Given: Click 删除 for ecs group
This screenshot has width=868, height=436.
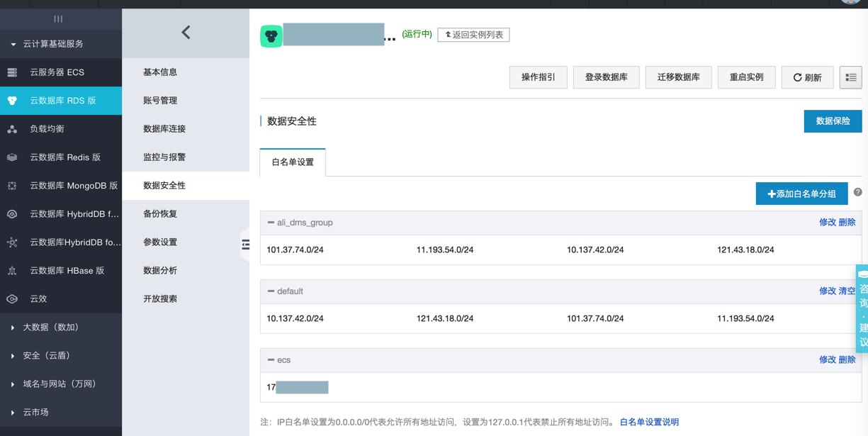Looking at the screenshot, I should coord(847,360).
